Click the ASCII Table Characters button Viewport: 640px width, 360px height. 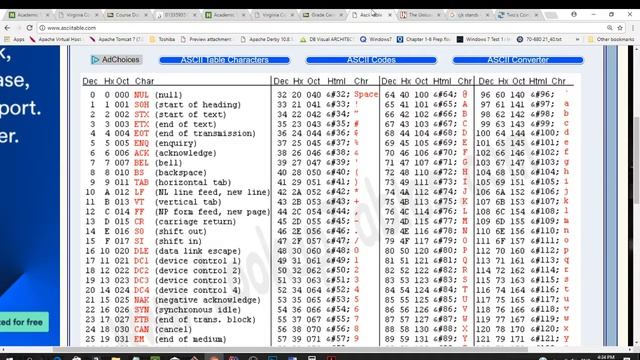click(224, 60)
